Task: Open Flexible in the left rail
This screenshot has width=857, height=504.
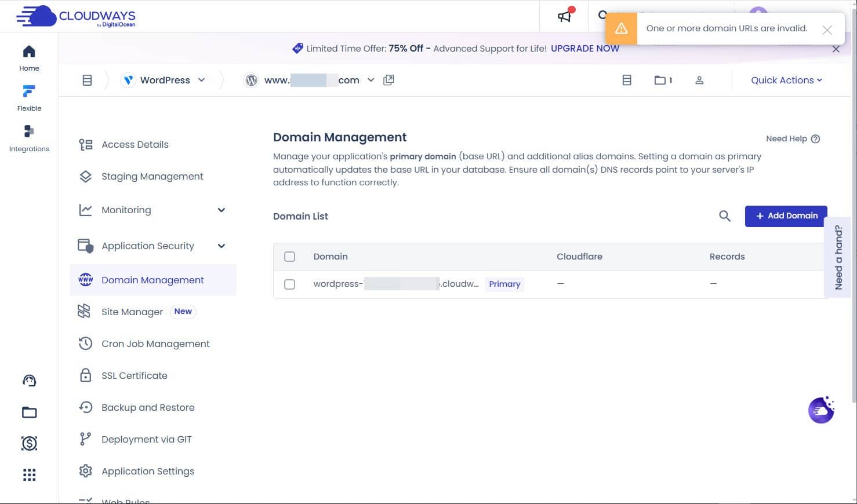Action: 29,98
